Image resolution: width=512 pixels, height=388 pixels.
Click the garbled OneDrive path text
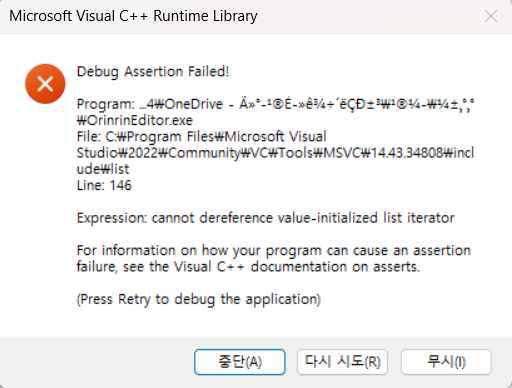307,104
